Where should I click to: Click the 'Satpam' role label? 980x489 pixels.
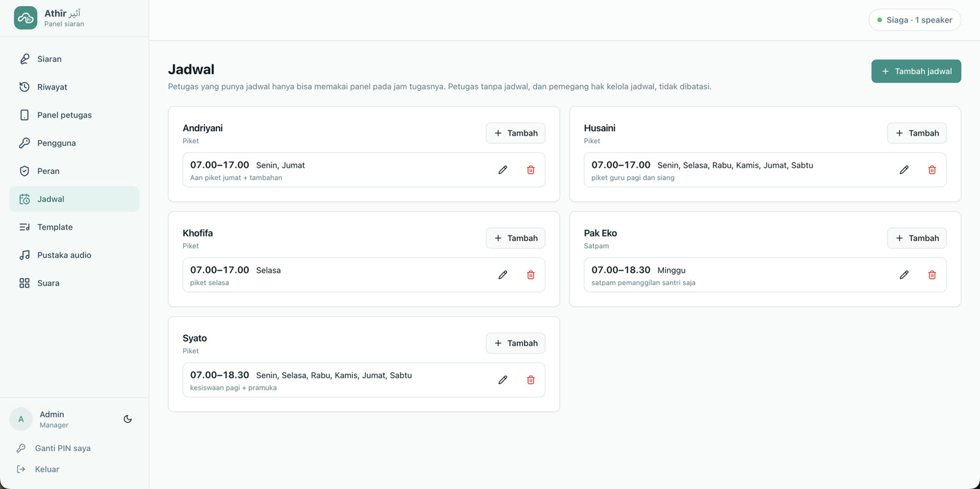coord(596,246)
